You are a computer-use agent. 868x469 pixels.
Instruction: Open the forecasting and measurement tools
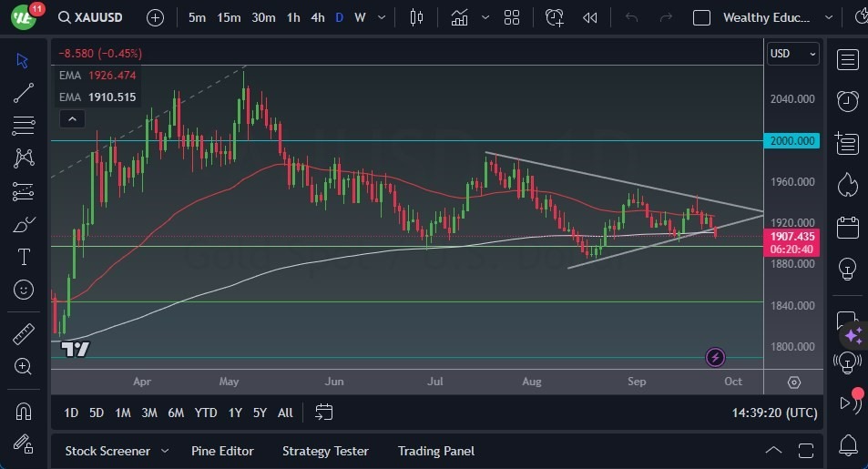(24, 191)
